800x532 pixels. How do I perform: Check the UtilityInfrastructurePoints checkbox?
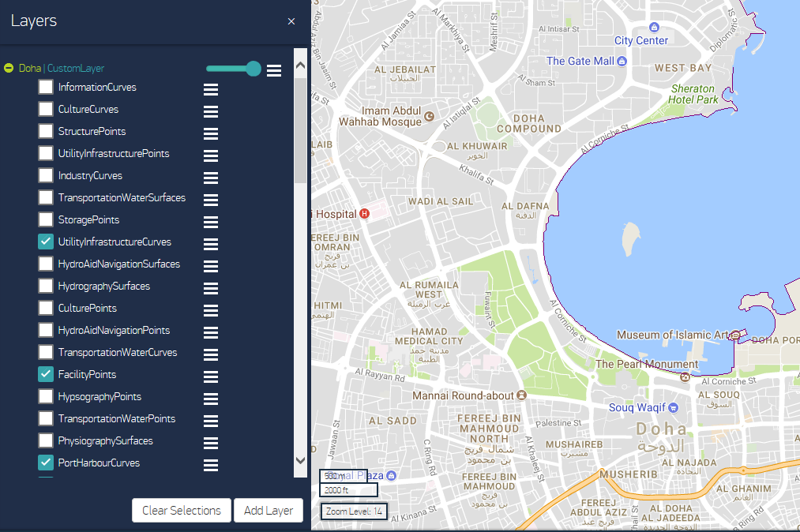click(x=46, y=154)
